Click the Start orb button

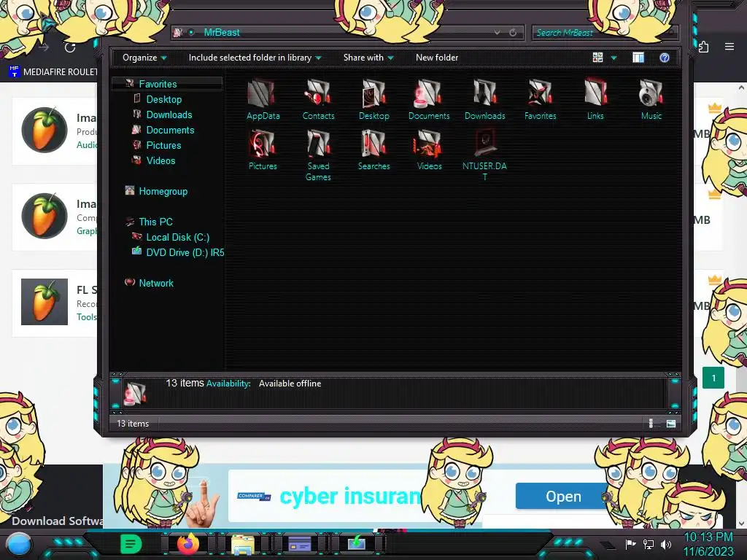(18, 545)
